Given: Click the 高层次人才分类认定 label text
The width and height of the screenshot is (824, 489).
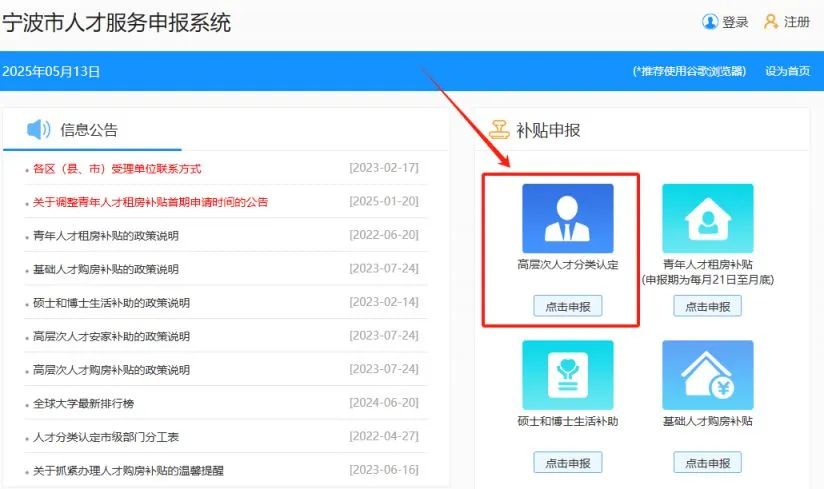Looking at the screenshot, I should (x=568, y=264).
